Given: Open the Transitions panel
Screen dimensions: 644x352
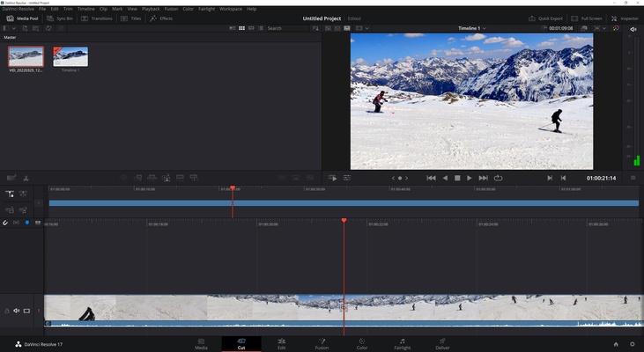Looking at the screenshot, I should (97, 18).
